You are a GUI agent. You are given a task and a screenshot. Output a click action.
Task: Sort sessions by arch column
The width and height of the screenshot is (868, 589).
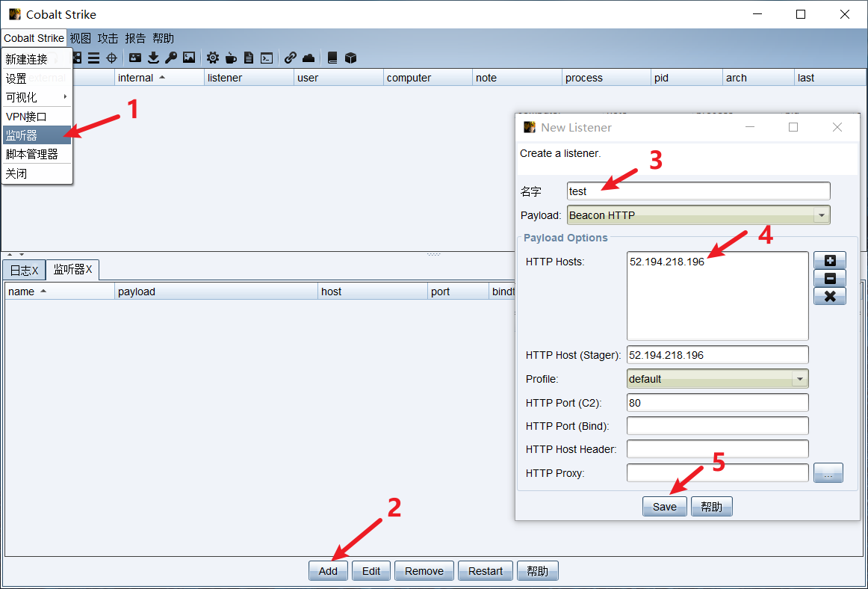(758, 78)
